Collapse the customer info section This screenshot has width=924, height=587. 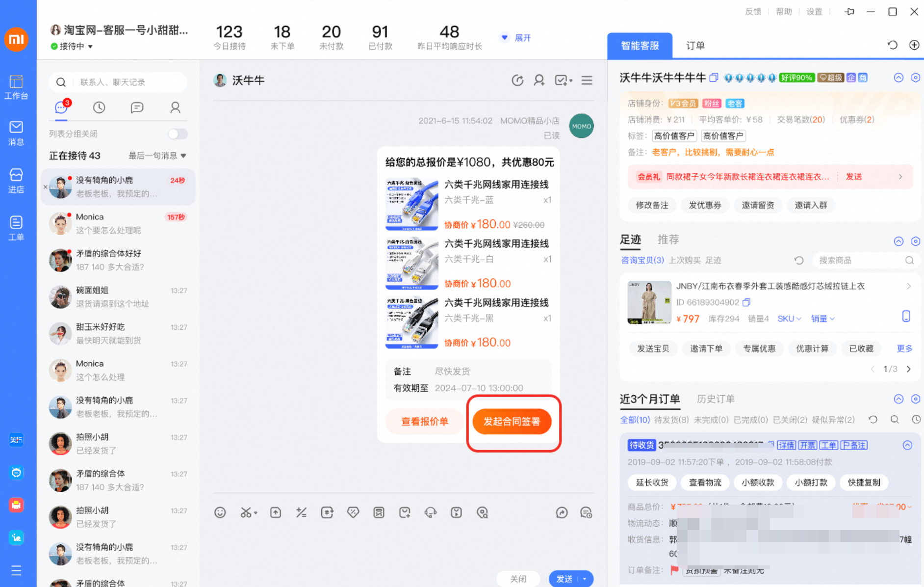898,78
